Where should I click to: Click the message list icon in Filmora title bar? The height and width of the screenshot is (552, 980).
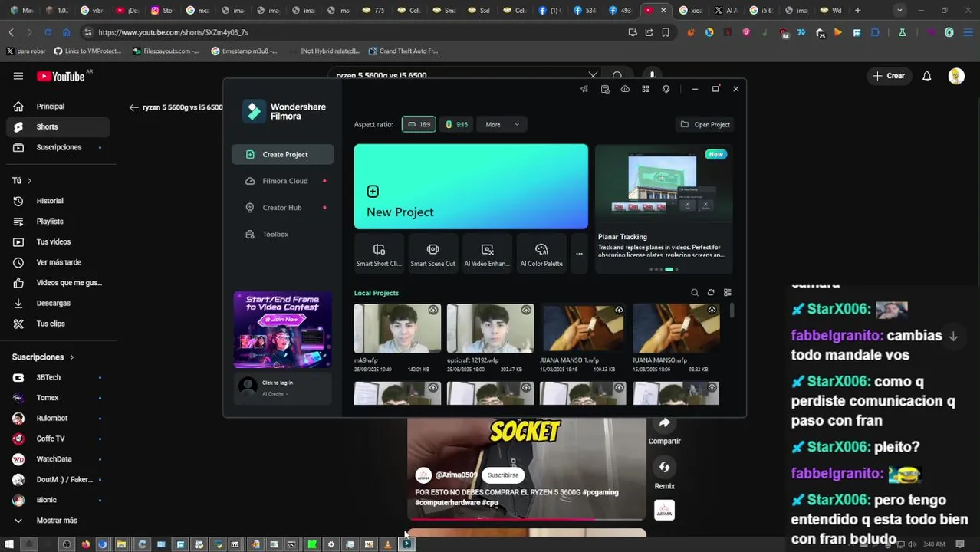[605, 89]
